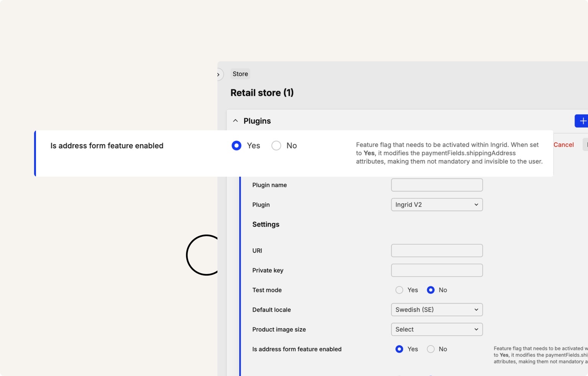The width and height of the screenshot is (588, 376).
Task: Enable Test mode by selecting Yes
Action: pyautogui.click(x=399, y=290)
